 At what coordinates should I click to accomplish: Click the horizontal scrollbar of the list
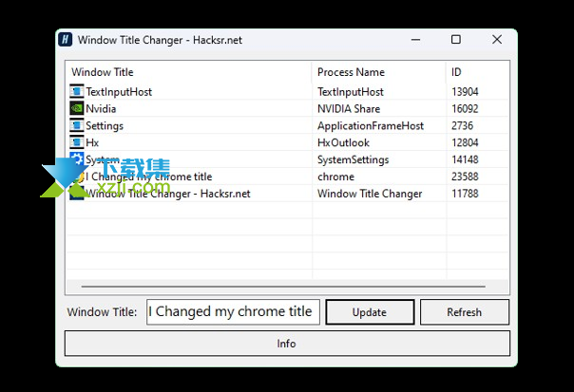pos(283,287)
